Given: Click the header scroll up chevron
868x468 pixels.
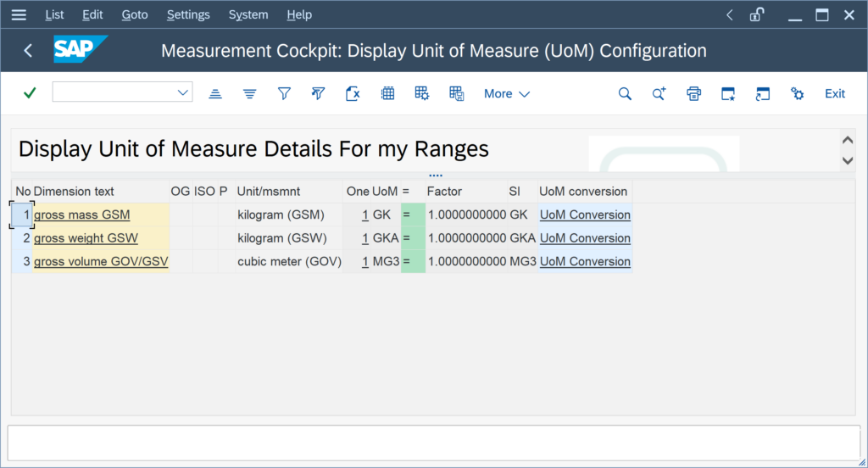Looking at the screenshot, I should (847, 140).
